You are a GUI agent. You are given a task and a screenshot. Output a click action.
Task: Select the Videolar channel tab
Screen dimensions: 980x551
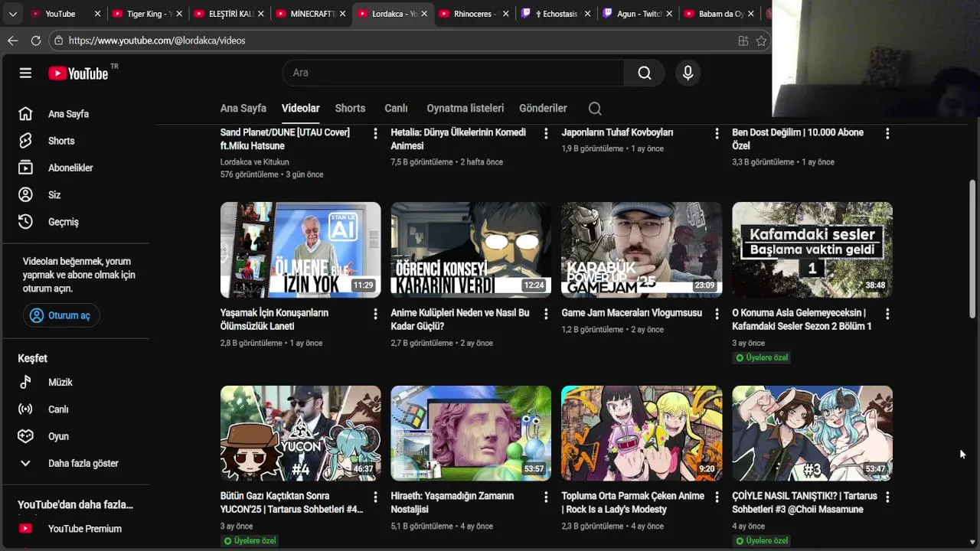(x=300, y=109)
